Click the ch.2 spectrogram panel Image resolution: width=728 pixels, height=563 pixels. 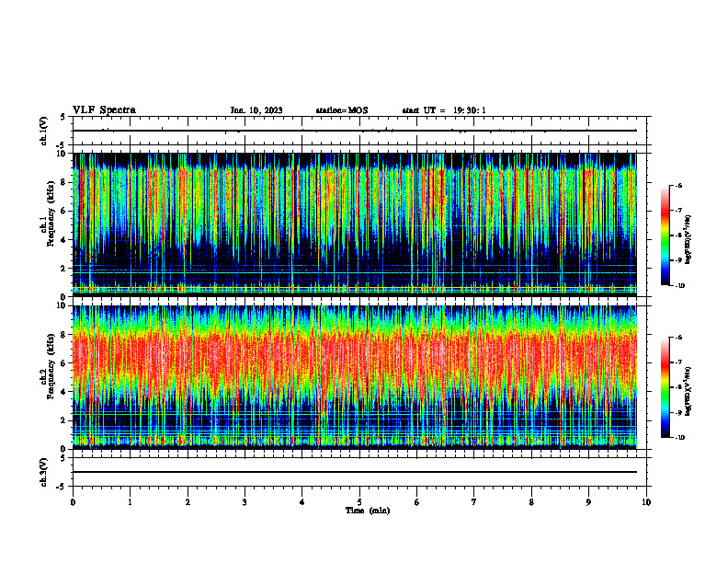[x=355, y=377]
